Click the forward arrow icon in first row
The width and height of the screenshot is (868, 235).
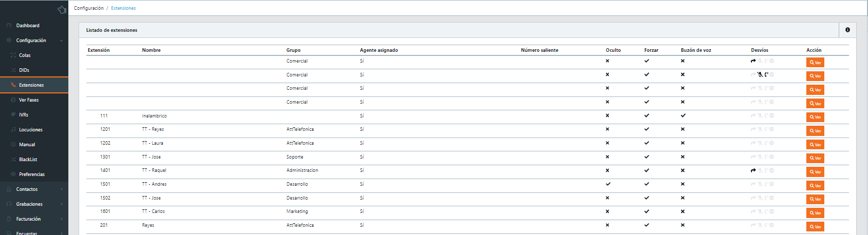click(x=753, y=61)
